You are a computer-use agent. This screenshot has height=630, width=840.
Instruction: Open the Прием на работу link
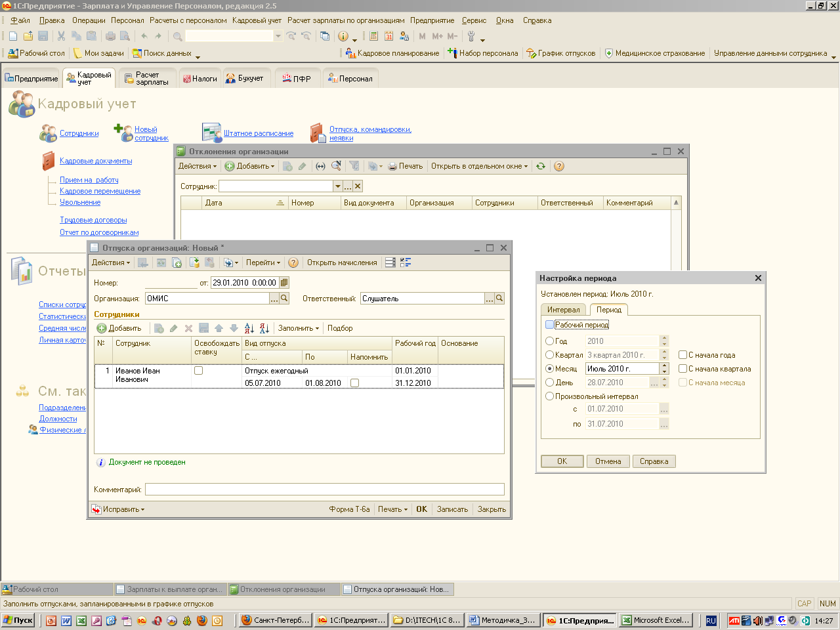click(89, 180)
